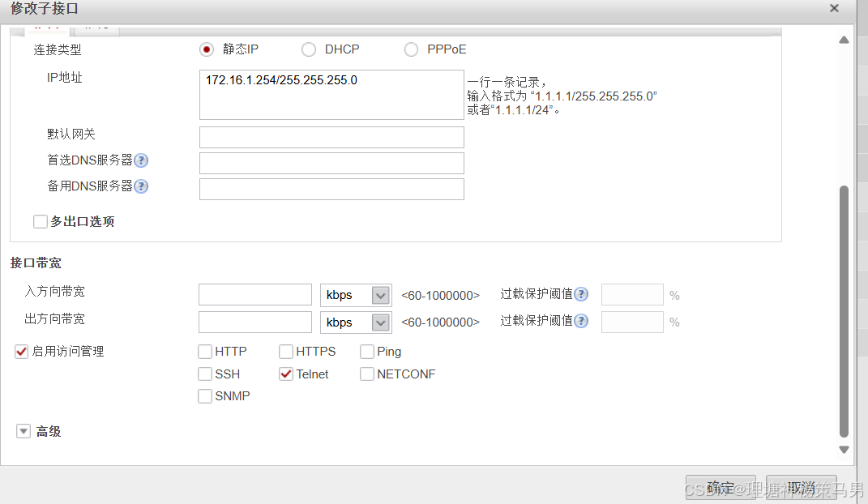Viewport: 868px width, 504px height.
Task: Focus the 首选DNS服务器 input field
Action: (331, 163)
